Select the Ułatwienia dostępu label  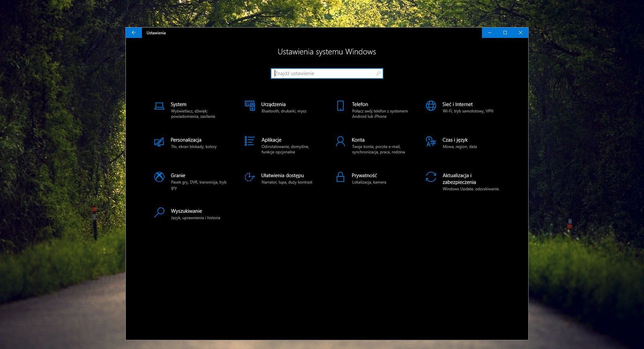[283, 176]
